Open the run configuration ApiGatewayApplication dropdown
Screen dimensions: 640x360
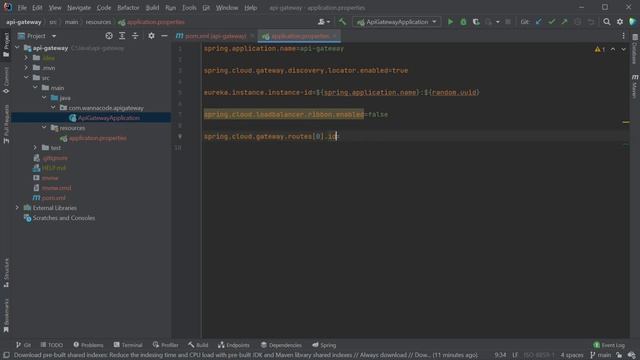[397, 22]
